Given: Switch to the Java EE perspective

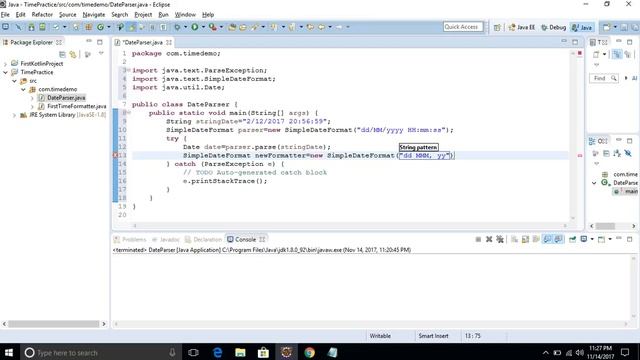Looking at the screenshot, I should 522,27.
